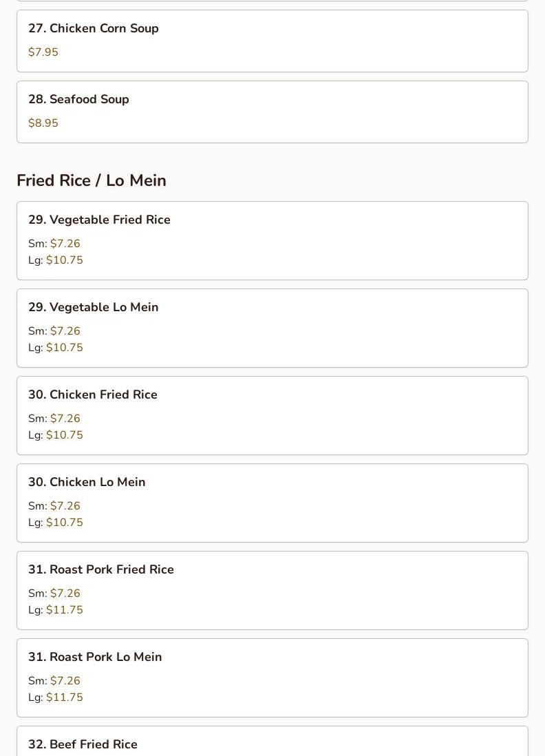Viewport: 545px width, 756px height.
Task: Choose small Vegetable Fried Rice price
Action: point(65,244)
